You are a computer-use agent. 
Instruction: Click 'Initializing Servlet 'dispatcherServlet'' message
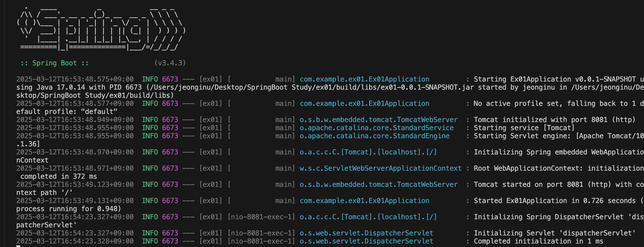[555, 233]
